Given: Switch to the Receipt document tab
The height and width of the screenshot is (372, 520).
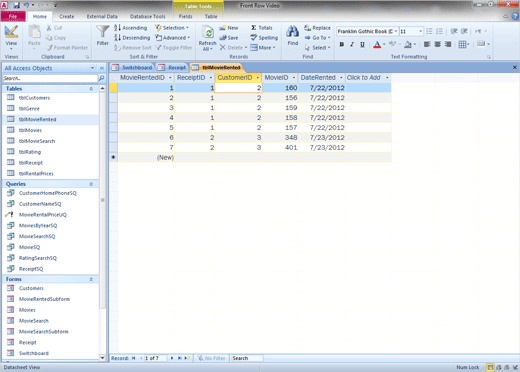Looking at the screenshot, I should pos(172,67).
